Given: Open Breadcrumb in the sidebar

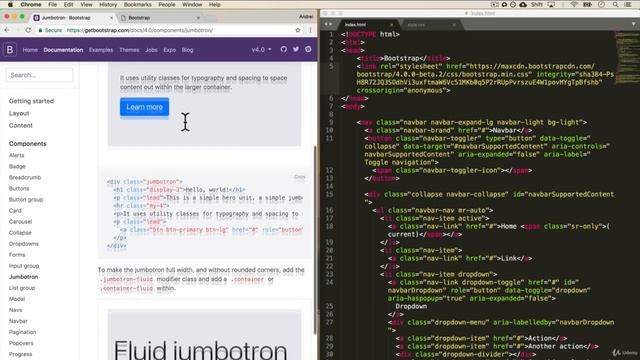Looking at the screenshot, I should click(x=25, y=177).
